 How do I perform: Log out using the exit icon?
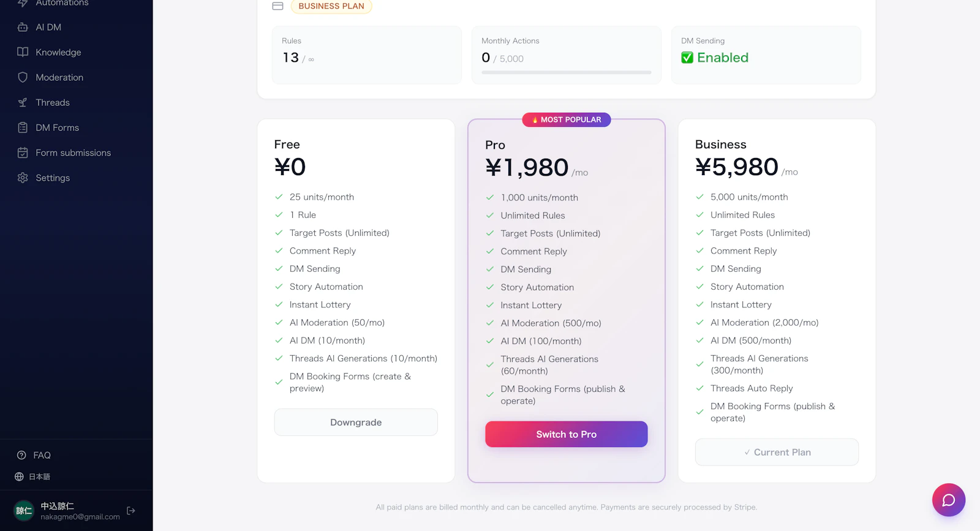click(x=131, y=511)
